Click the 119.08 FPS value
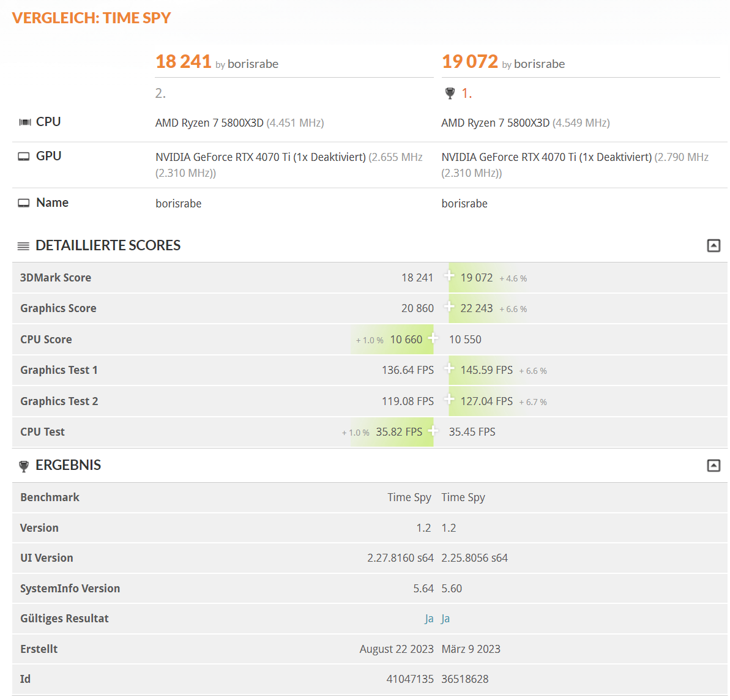 408,401
